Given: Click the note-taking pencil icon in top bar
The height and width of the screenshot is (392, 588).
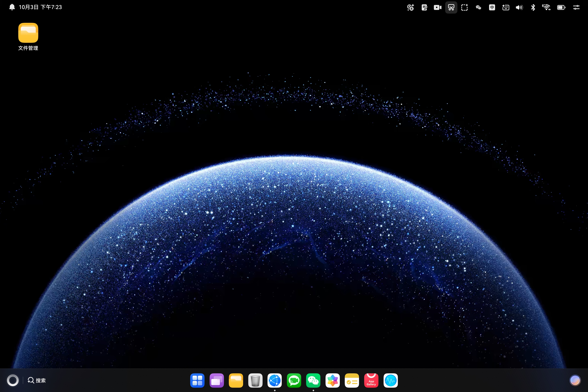Looking at the screenshot, I should 424,8.
